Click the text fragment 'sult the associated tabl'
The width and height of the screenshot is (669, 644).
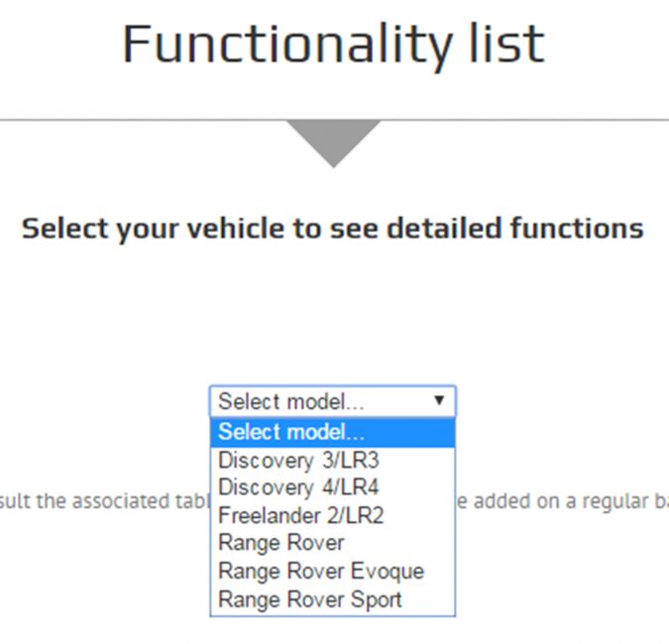tap(104, 501)
